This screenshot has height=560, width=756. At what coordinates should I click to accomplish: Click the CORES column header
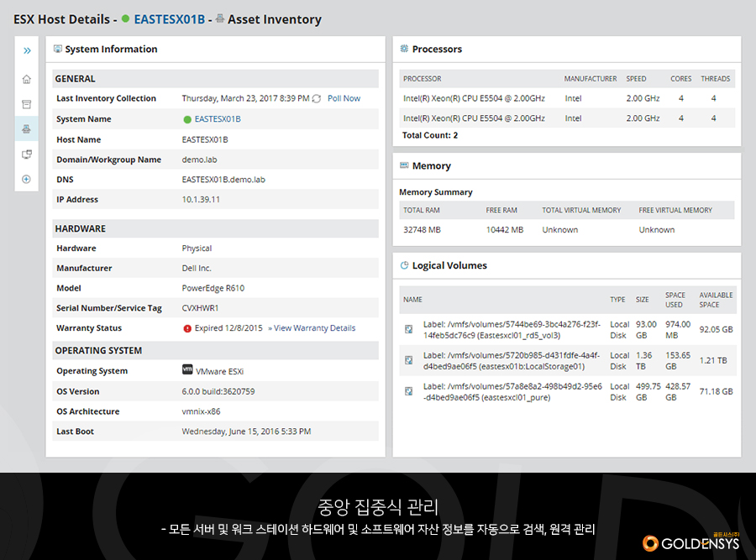(x=680, y=79)
